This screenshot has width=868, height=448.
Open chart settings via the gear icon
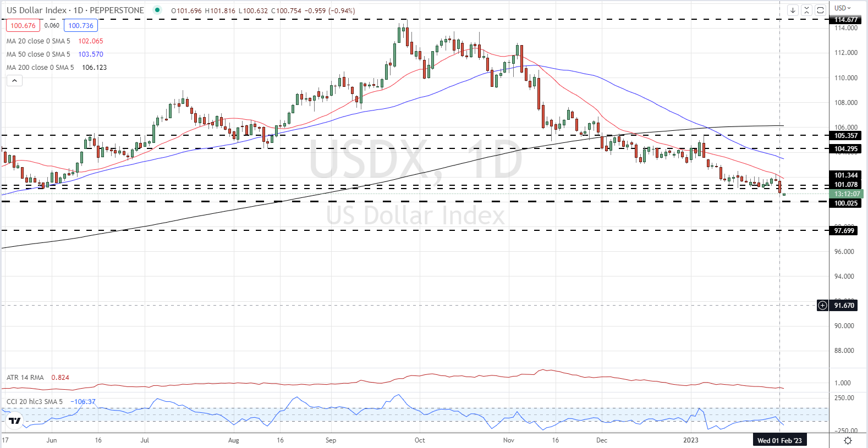tap(848, 440)
